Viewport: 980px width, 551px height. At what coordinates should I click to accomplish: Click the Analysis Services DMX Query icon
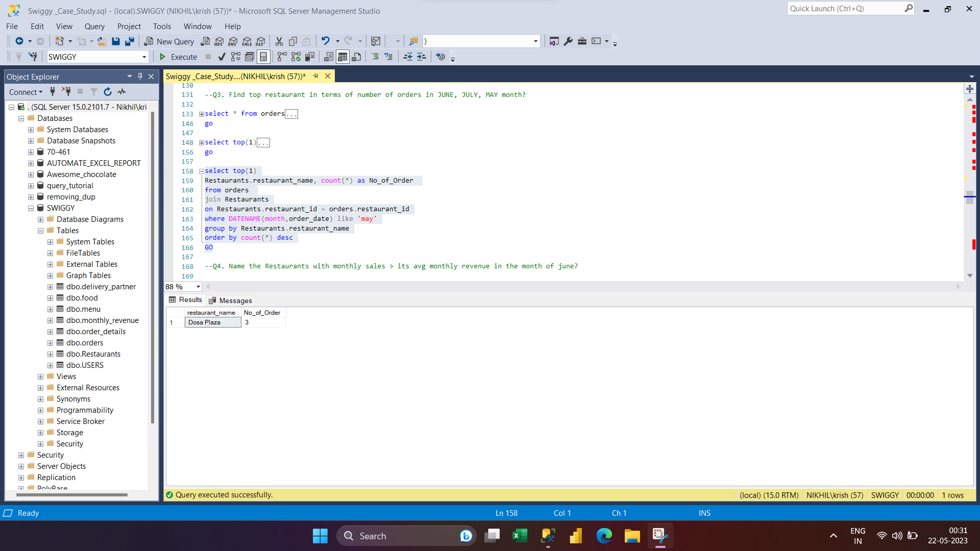click(233, 41)
